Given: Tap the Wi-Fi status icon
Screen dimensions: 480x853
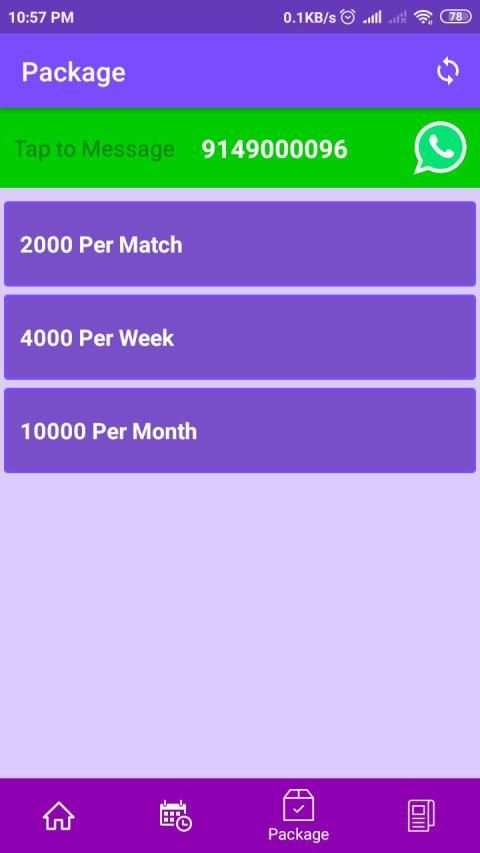Looking at the screenshot, I should (x=423, y=17).
